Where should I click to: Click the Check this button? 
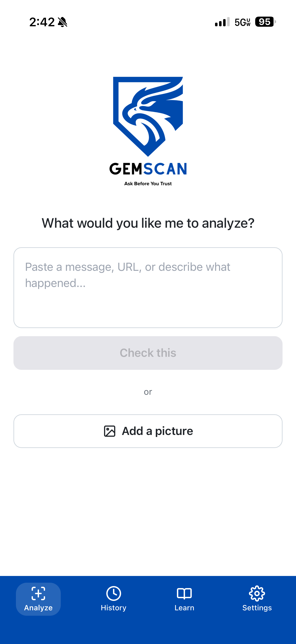click(x=148, y=353)
